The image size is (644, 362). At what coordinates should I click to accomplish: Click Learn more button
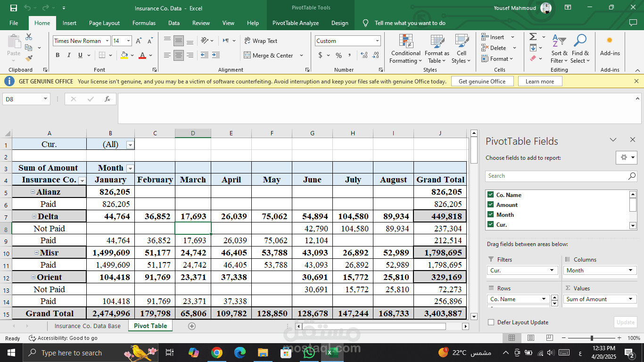[540, 81]
